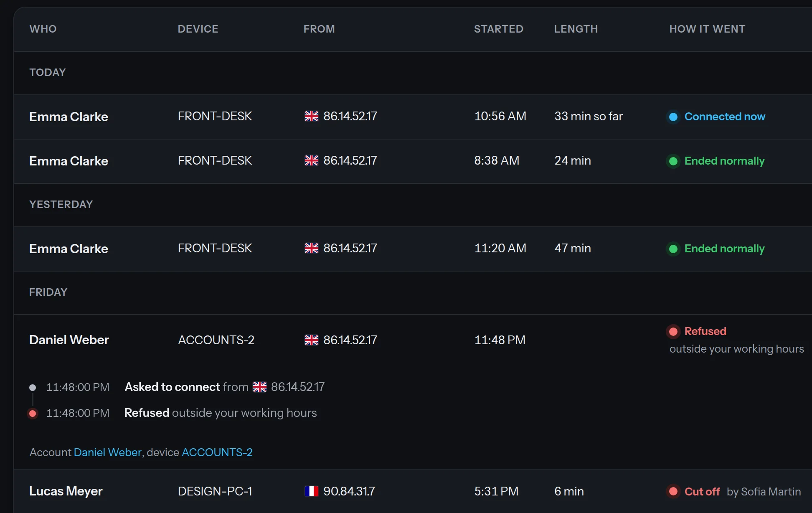This screenshot has width=812, height=513.
Task: Sort by STARTED column header
Action: (499, 29)
